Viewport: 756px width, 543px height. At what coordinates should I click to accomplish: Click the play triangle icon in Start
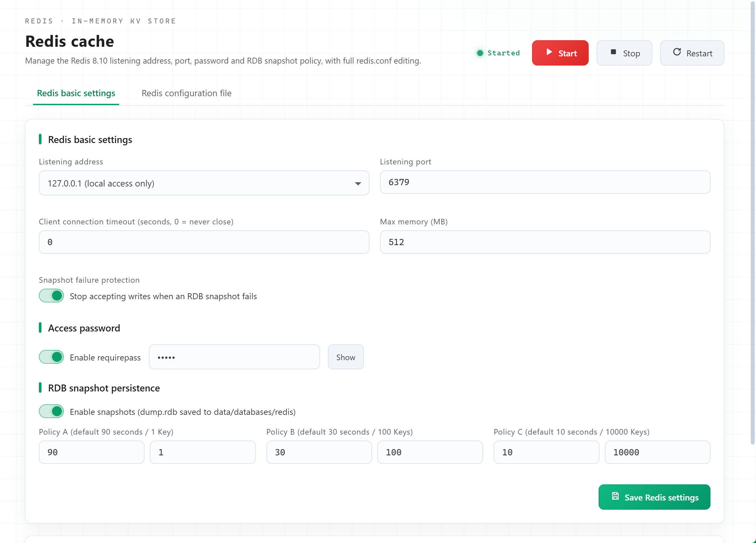click(549, 52)
